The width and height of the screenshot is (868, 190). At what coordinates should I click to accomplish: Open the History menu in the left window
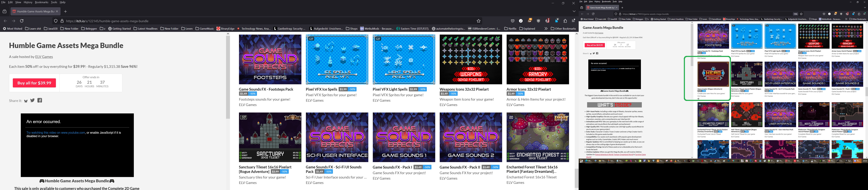[28, 2]
